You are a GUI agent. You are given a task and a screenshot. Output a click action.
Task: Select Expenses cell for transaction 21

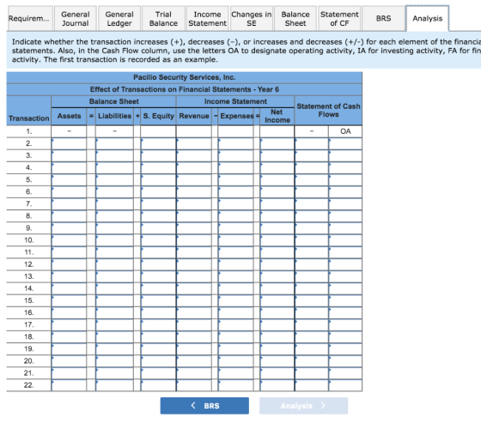pyautogui.click(x=236, y=373)
